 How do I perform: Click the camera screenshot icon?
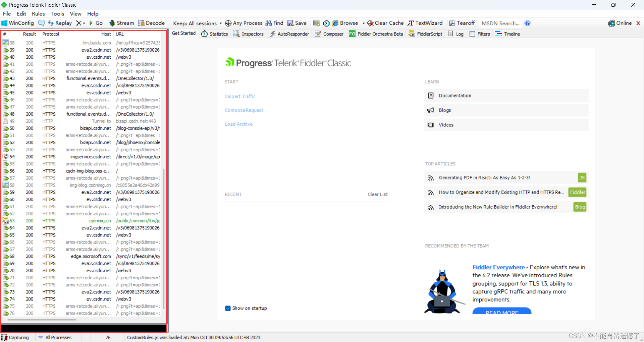316,23
